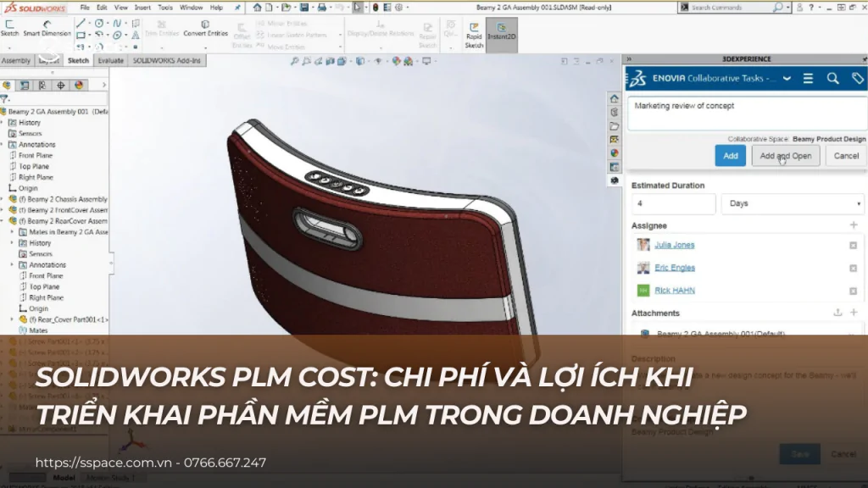Open the Home icon in task pane strip
The width and height of the screenshot is (868, 488).
click(x=614, y=98)
